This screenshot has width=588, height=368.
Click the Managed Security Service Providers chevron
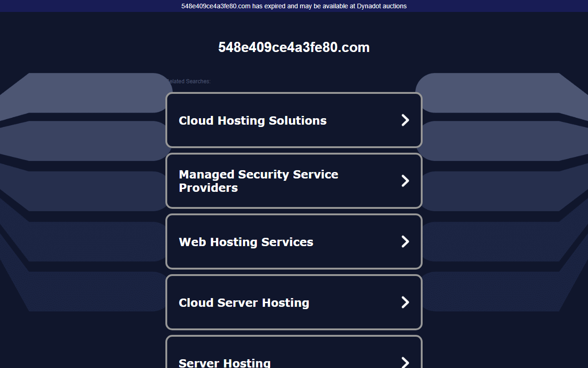tap(405, 181)
